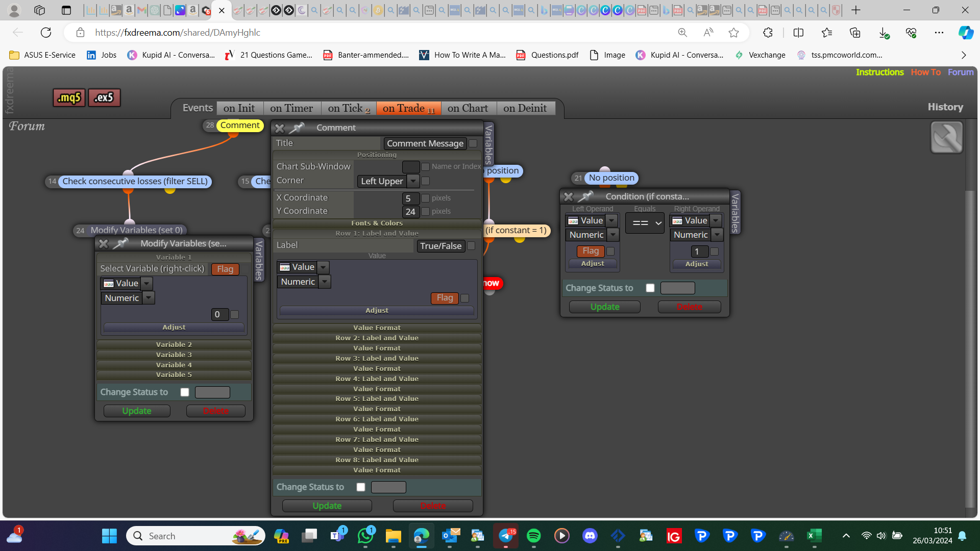Toggle the True/False label checkbox
Image resolution: width=980 pixels, height=551 pixels.
point(471,246)
